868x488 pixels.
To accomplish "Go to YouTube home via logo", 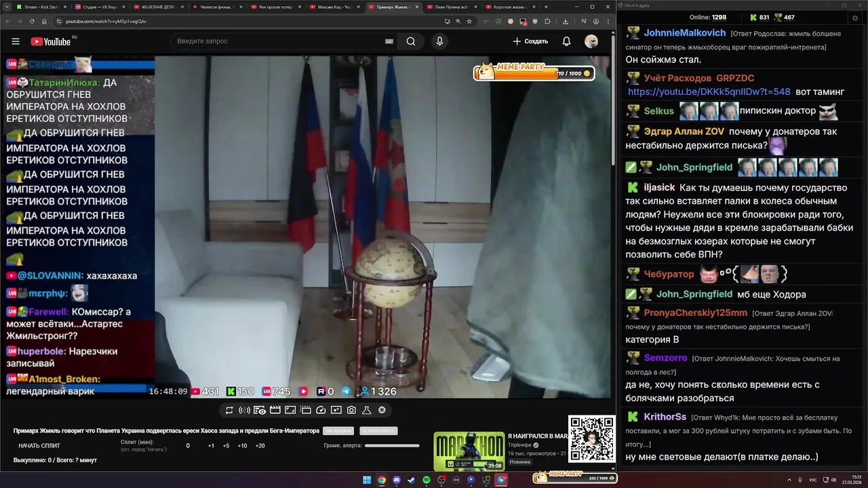I will [52, 41].
